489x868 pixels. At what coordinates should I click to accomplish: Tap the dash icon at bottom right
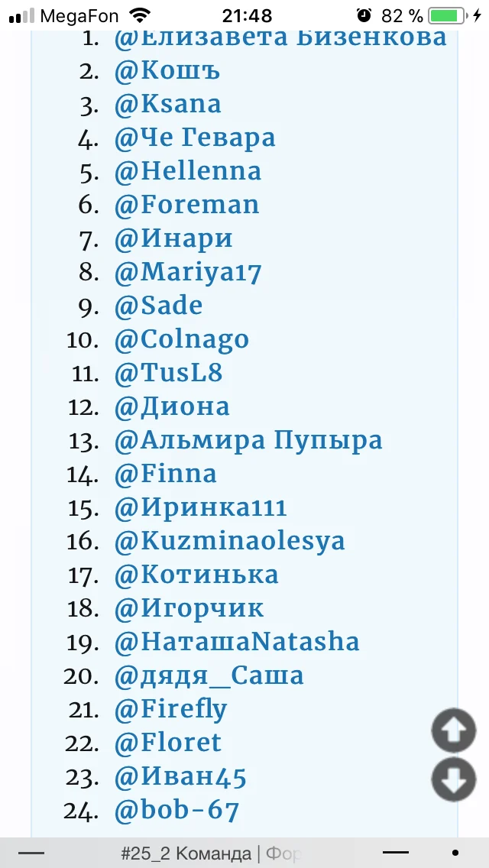tap(396, 852)
